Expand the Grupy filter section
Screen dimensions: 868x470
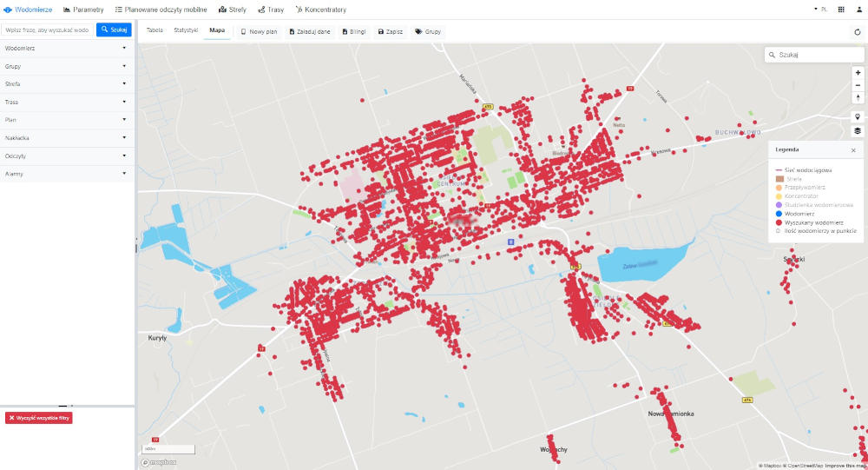point(67,66)
